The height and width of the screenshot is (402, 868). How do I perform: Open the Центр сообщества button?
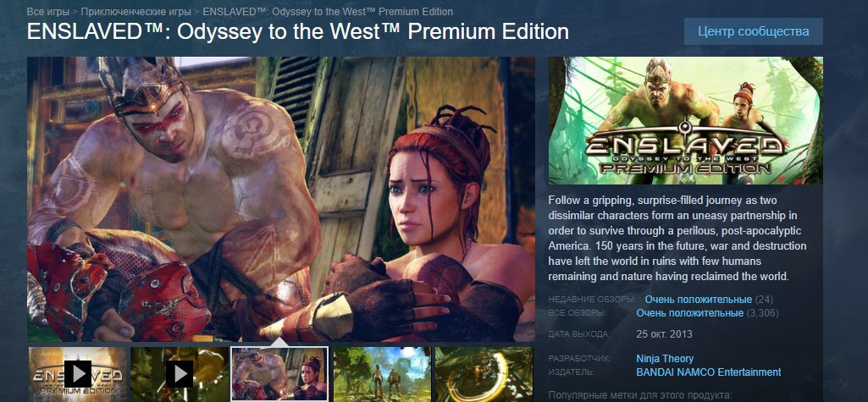pyautogui.click(x=753, y=31)
